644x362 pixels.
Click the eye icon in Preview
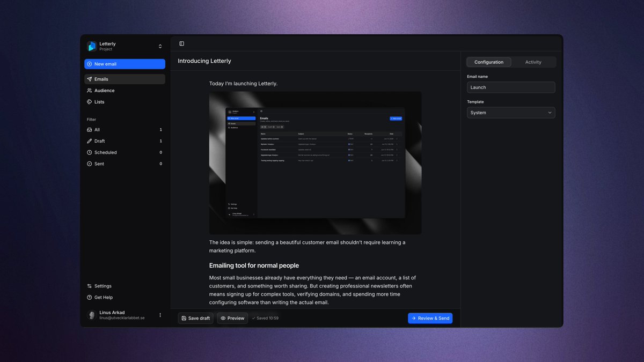click(223, 318)
